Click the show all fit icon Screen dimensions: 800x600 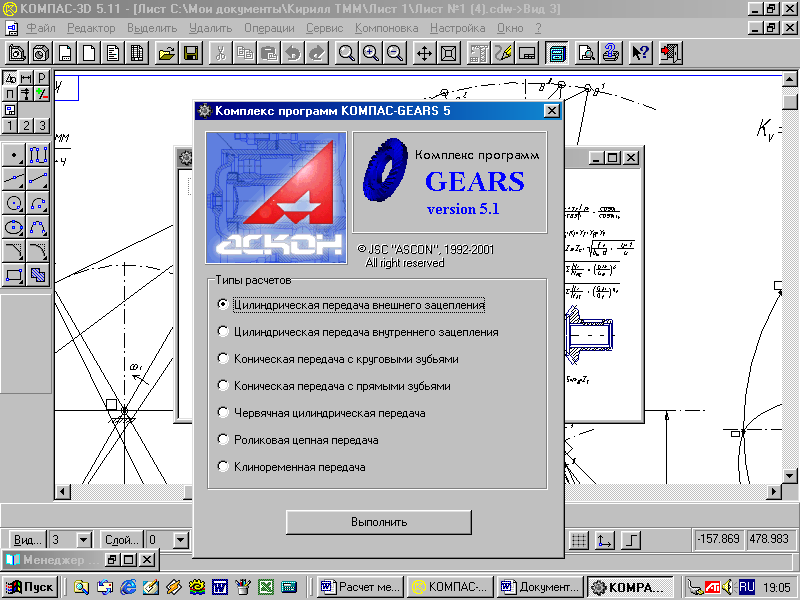click(448, 53)
